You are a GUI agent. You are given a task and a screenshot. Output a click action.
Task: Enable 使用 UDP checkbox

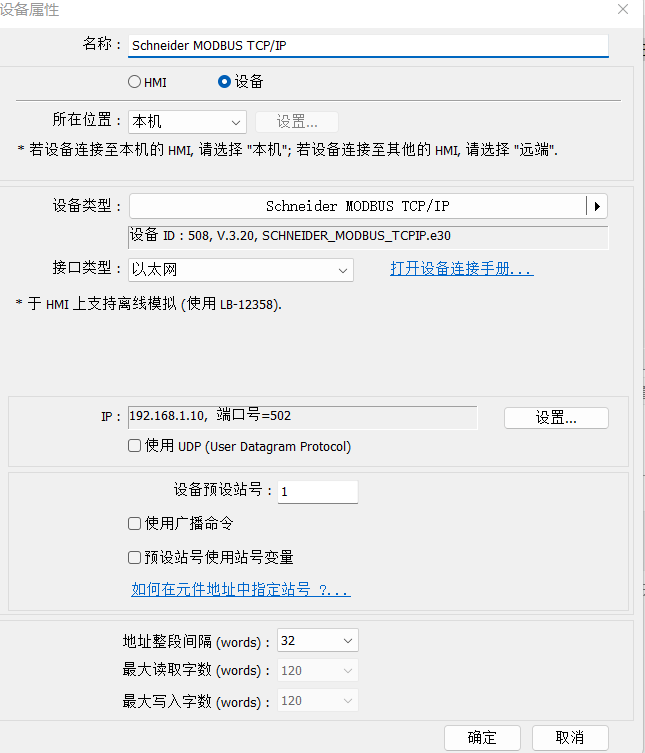134,446
